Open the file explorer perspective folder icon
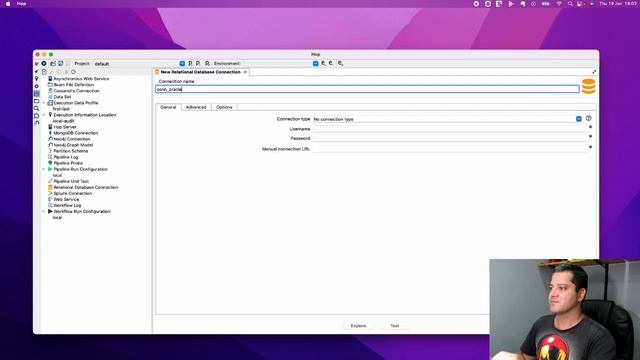Image resolution: width=640 pixels, height=360 pixels. tap(36, 101)
